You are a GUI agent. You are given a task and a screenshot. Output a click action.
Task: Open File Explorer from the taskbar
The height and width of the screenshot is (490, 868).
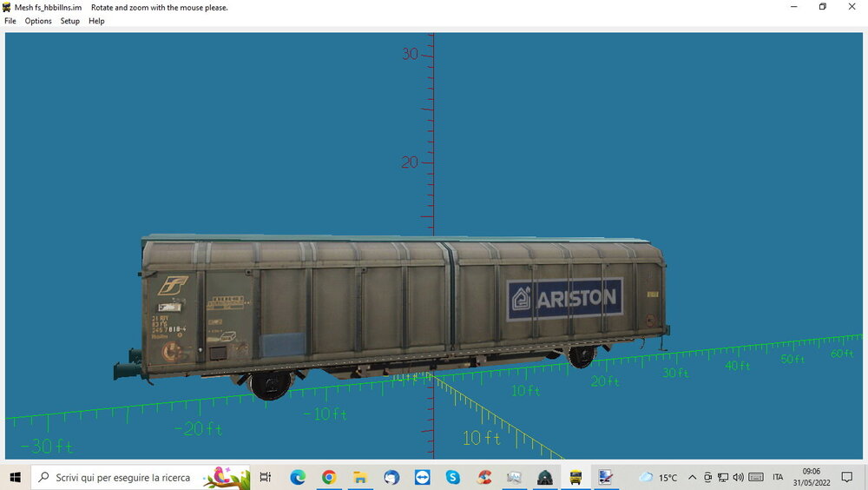(x=360, y=477)
